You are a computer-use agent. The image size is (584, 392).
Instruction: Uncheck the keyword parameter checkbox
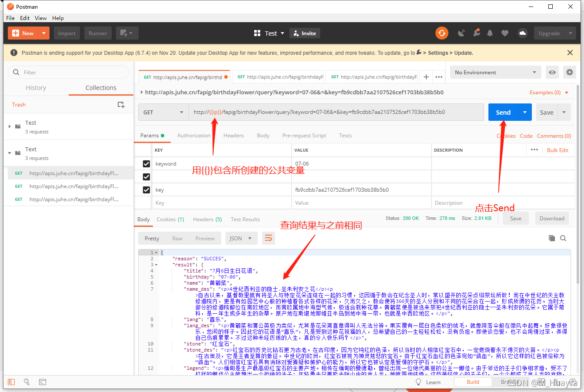click(146, 164)
